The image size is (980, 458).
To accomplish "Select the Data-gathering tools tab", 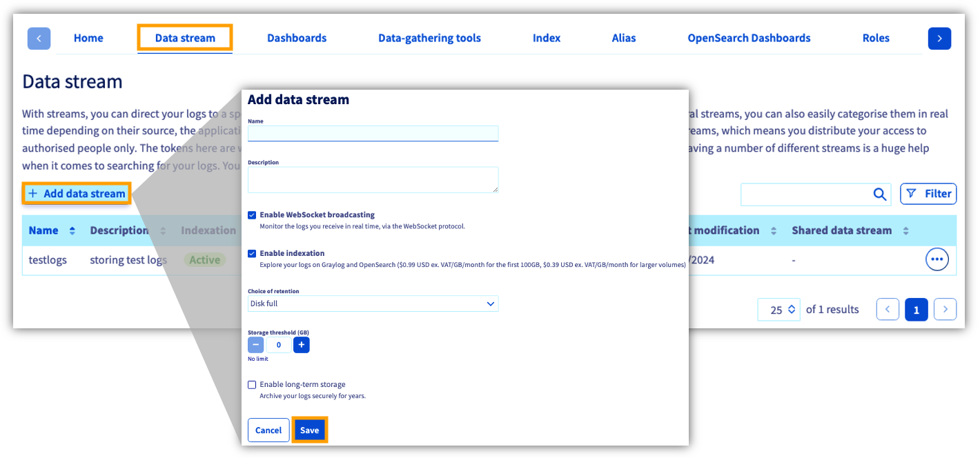I will [429, 38].
